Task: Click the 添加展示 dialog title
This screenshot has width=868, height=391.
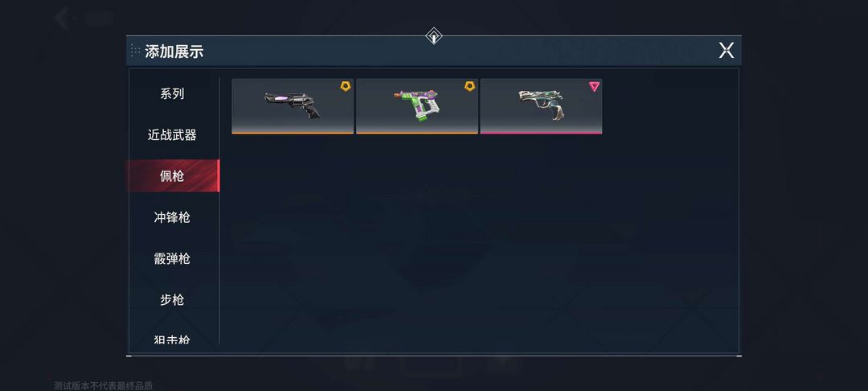Action: tap(174, 51)
